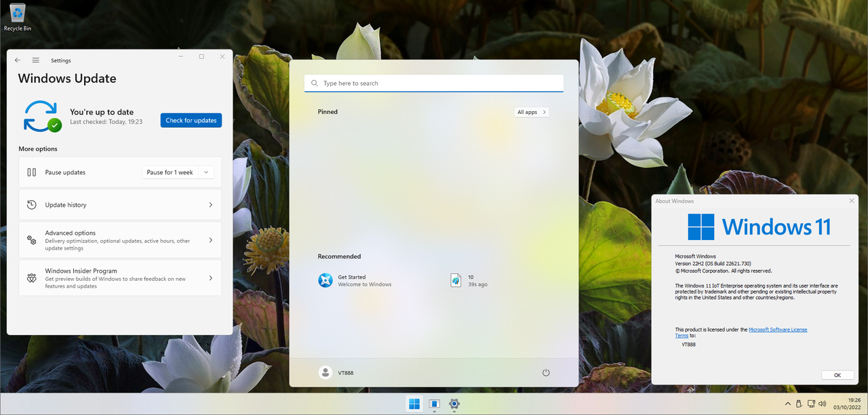
Task: Open the Update history row
Action: tap(120, 205)
